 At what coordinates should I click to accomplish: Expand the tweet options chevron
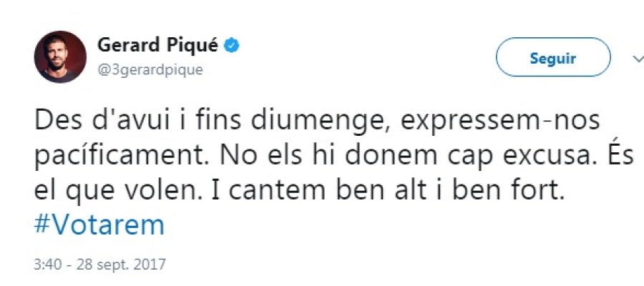pos(638,59)
